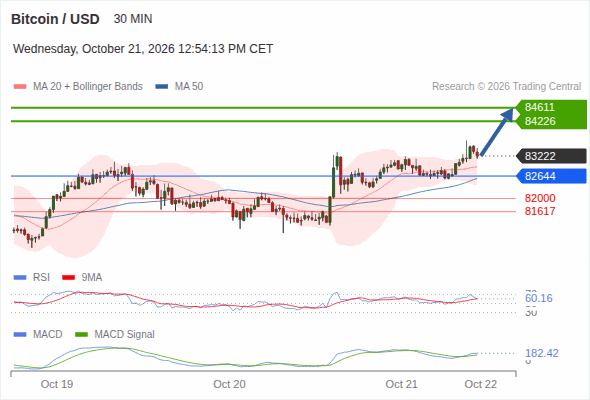The image size is (590, 400).
Task: Click the 84226 resistance price tag
Action: tap(550, 122)
